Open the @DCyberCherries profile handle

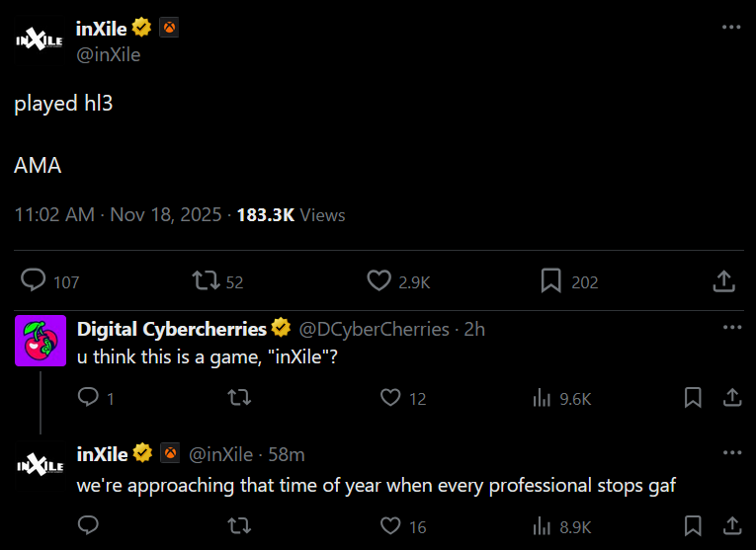374,329
